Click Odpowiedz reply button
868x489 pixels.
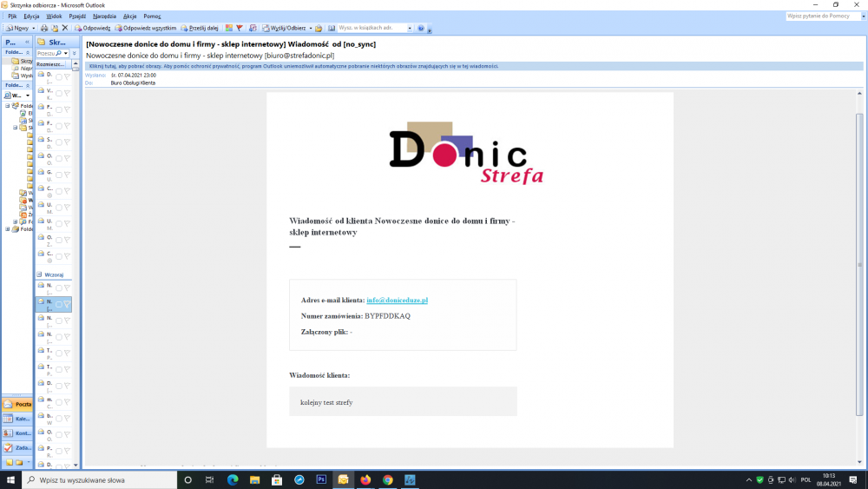click(x=93, y=28)
